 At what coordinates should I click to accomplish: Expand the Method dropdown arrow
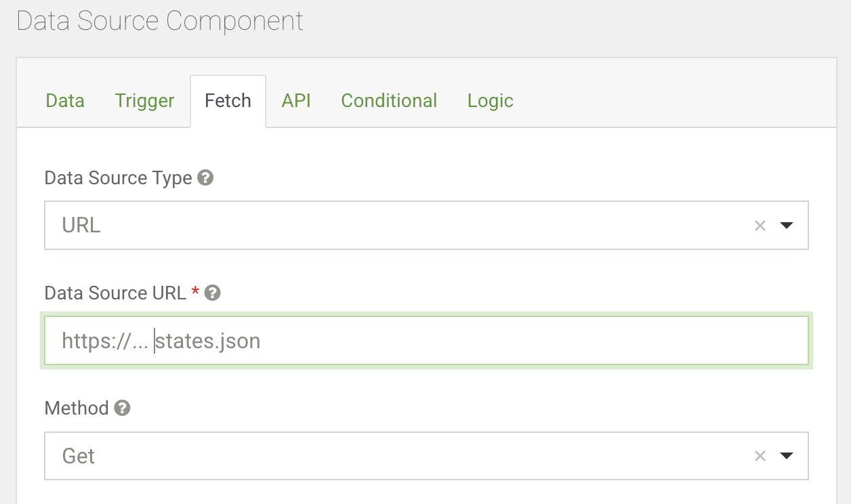[786, 456]
